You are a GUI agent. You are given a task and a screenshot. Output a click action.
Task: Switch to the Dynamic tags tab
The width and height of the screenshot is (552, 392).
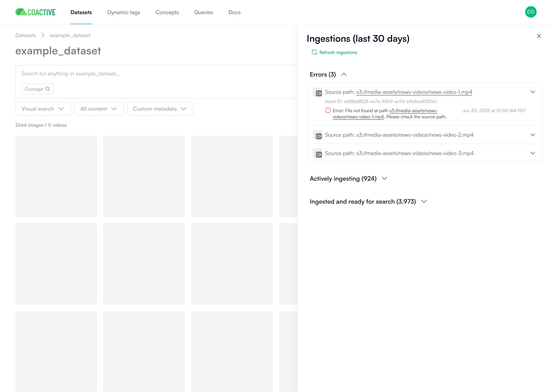pyautogui.click(x=123, y=12)
